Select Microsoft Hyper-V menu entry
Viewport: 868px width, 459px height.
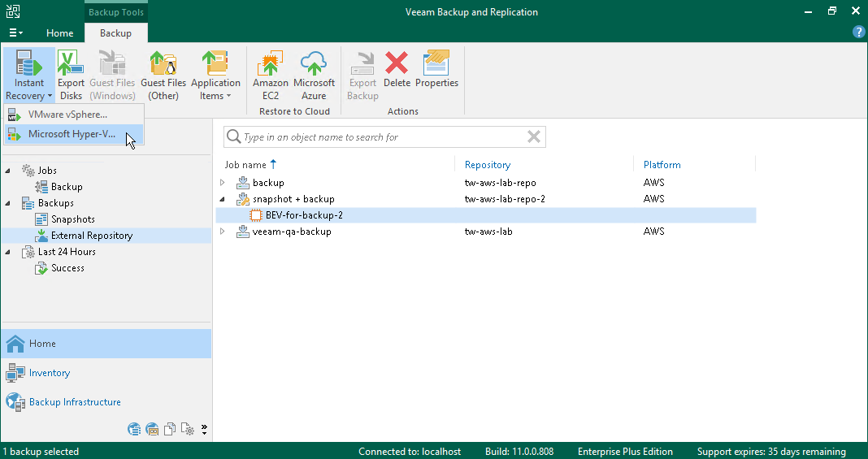[74, 134]
